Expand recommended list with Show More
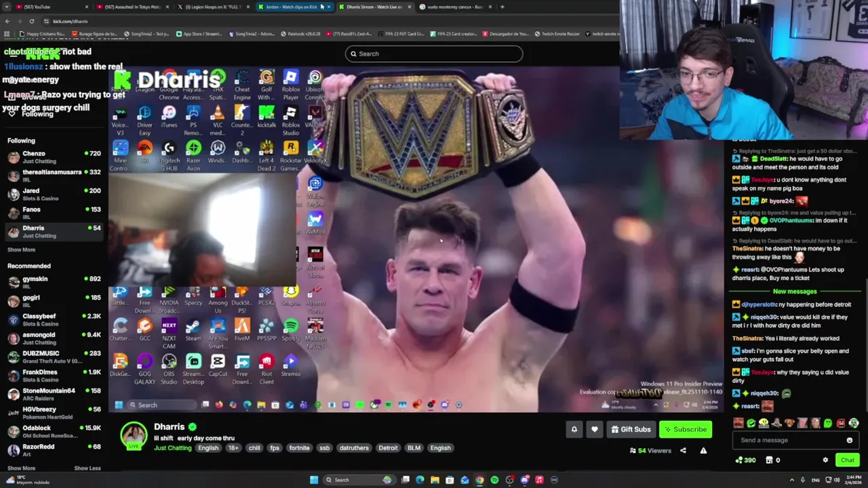Screen dimensions: 868x488 [x=21, y=468]
